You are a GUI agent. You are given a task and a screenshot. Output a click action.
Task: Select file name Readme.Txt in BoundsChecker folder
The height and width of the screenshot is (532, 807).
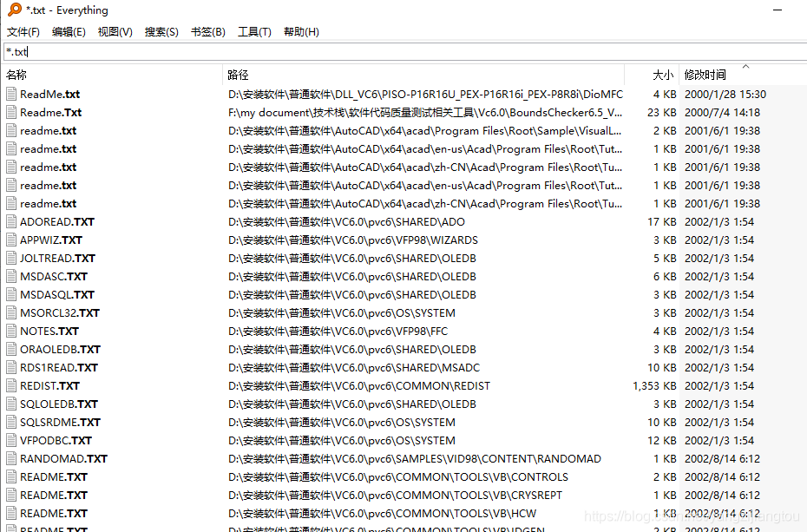50,112
